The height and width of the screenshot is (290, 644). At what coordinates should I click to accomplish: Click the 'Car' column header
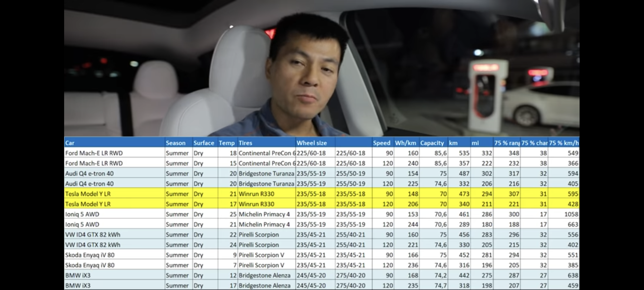(x=114, y=143)
